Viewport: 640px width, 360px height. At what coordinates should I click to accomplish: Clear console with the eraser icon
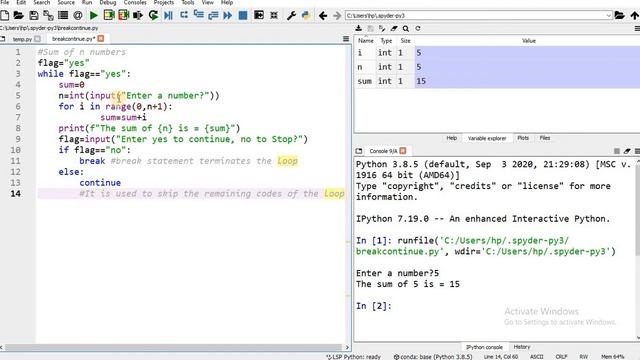tap(627, 151)
